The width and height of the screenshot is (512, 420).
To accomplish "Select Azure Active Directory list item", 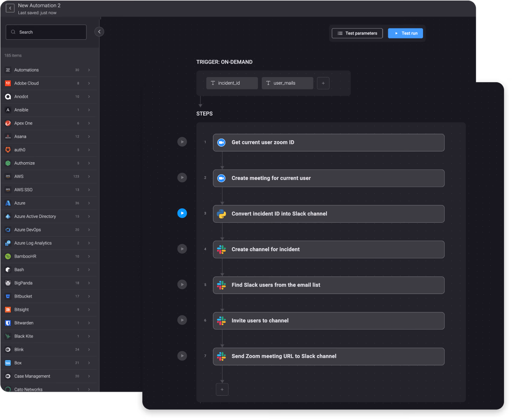I will click(49, 217).
